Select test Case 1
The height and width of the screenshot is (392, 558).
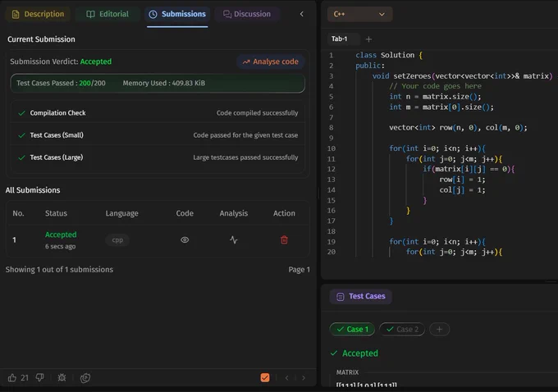tap(352, 330)
